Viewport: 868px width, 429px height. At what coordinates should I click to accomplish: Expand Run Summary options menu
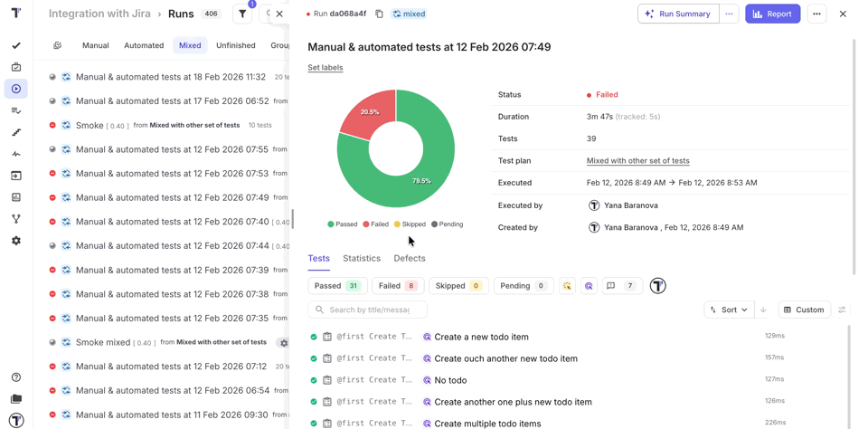coord(729,14)
